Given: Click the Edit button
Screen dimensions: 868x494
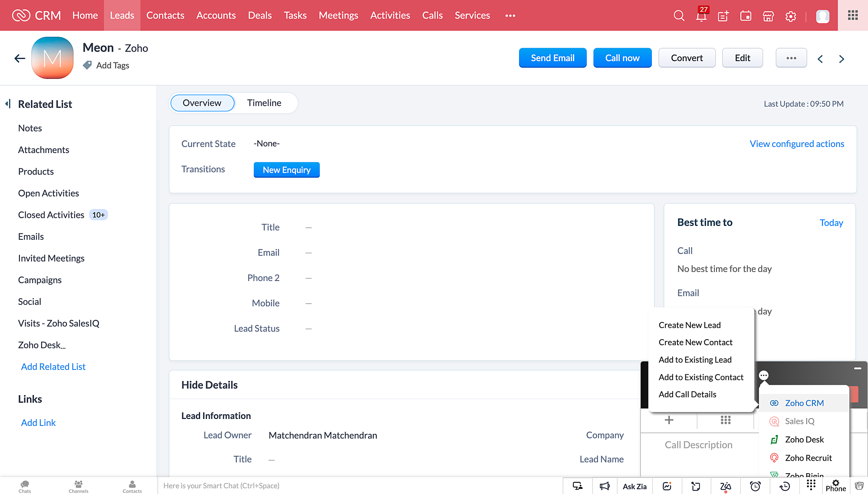Looking at the screenshot, I should (742, 58).
